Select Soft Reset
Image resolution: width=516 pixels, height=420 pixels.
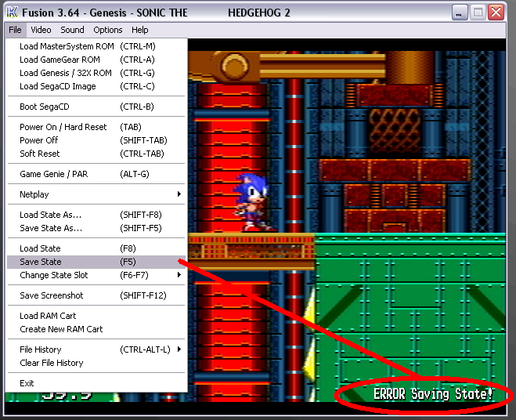point(96,154)
